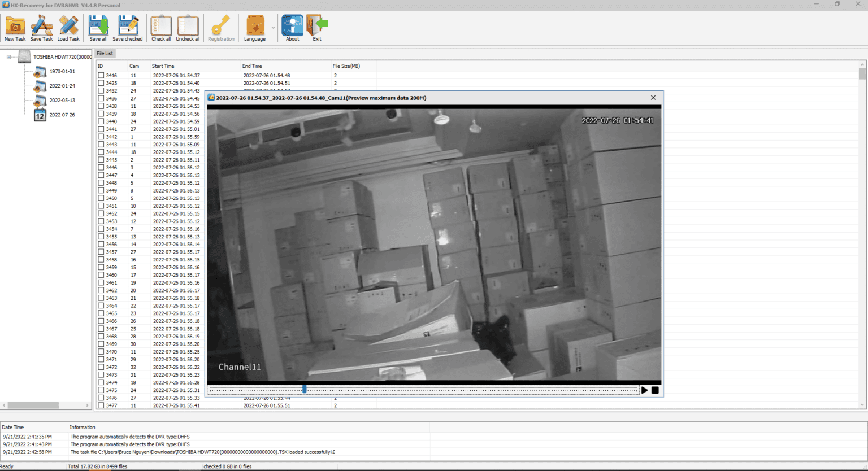Open the About window
Screen dimensions: 868x471
click(x=292, y=27)
